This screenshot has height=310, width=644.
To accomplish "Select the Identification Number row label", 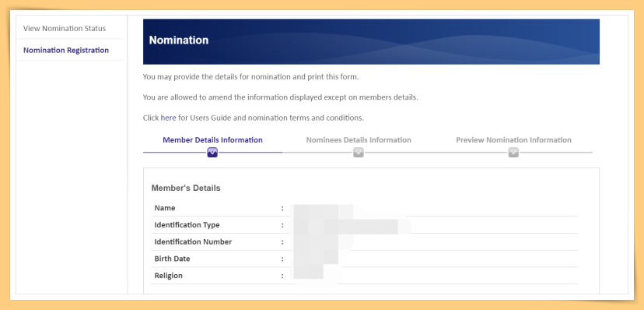I will click(x=193, y=241).
